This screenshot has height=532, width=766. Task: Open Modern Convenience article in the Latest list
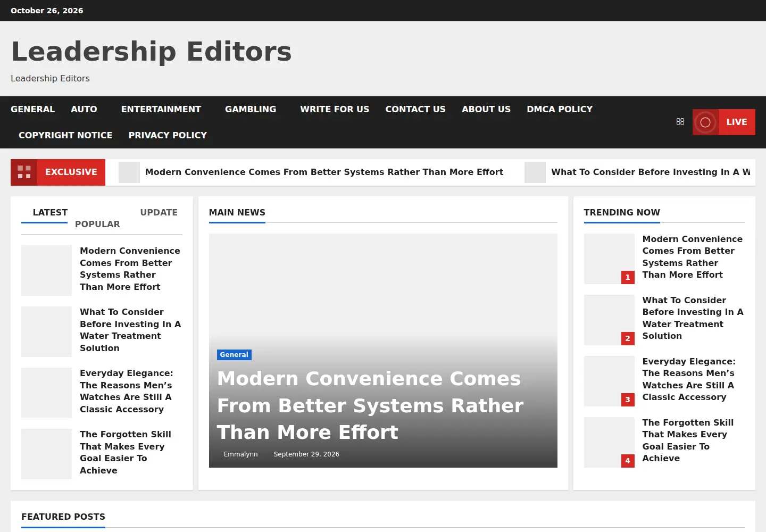click(130, 269)
